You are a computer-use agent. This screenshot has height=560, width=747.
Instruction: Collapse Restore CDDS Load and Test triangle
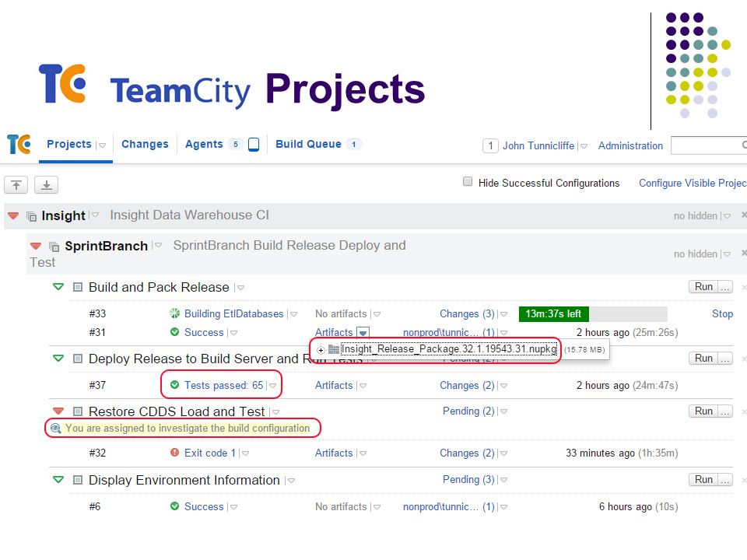(58, 411)
